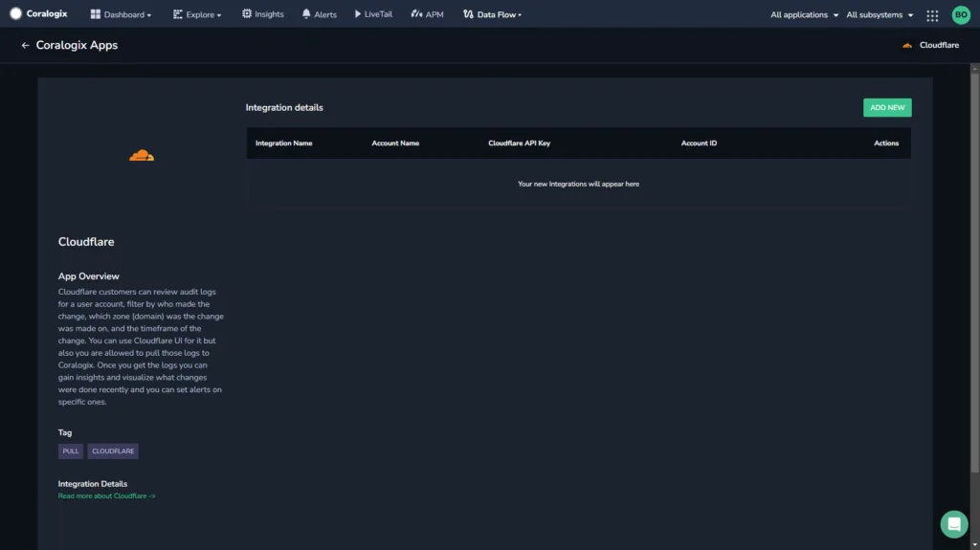Open the All subsystems filter dropdown

[880, 14]
